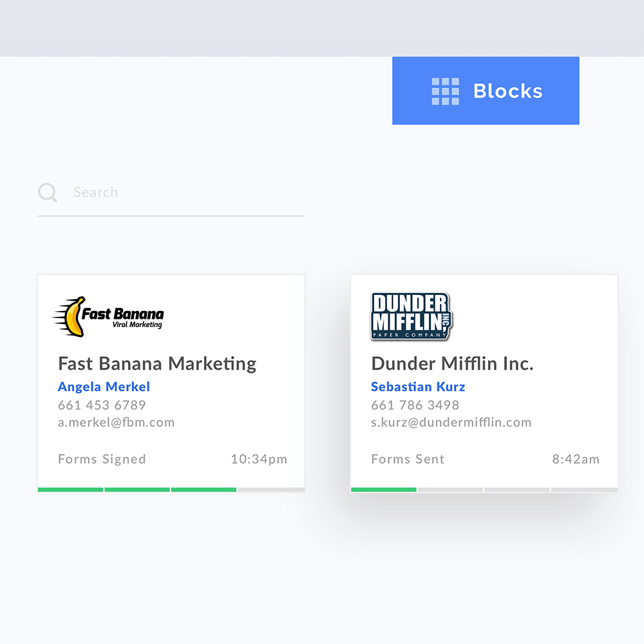Click email a.merkel@fbm.com
644x644 pixels.
(116, 422)
